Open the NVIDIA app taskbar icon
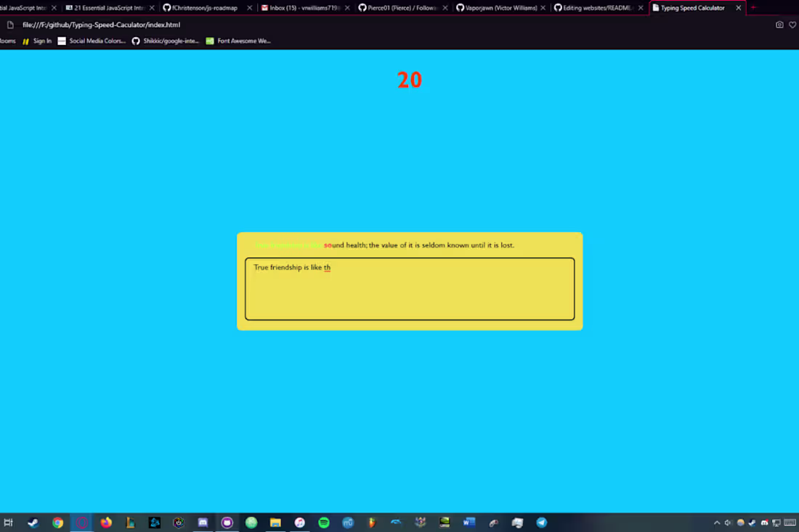Viewport: 799px width, 532px height. (x=445, y=523)
